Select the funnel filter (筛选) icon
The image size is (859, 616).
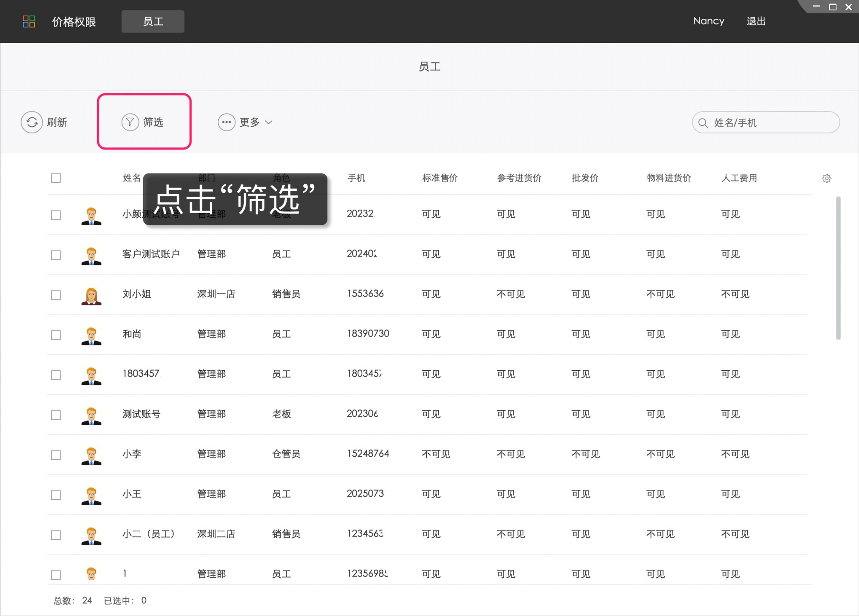130,122
